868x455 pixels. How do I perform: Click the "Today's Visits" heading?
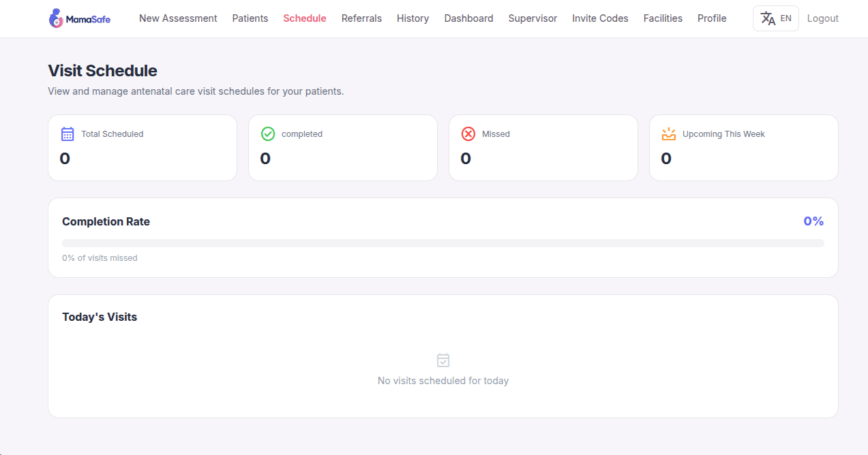pos(100,317)
